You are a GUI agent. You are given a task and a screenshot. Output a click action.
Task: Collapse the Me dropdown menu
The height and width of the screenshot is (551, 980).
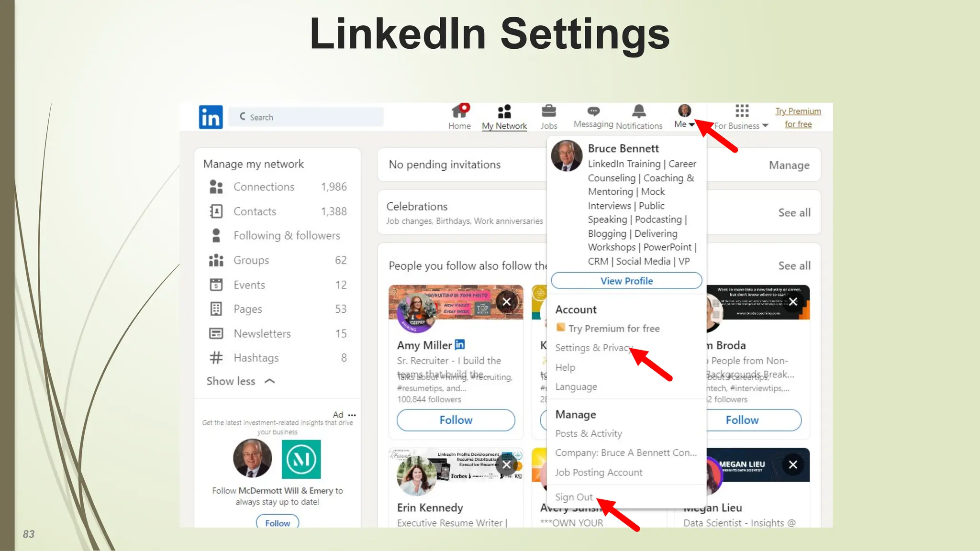point(684,124)
